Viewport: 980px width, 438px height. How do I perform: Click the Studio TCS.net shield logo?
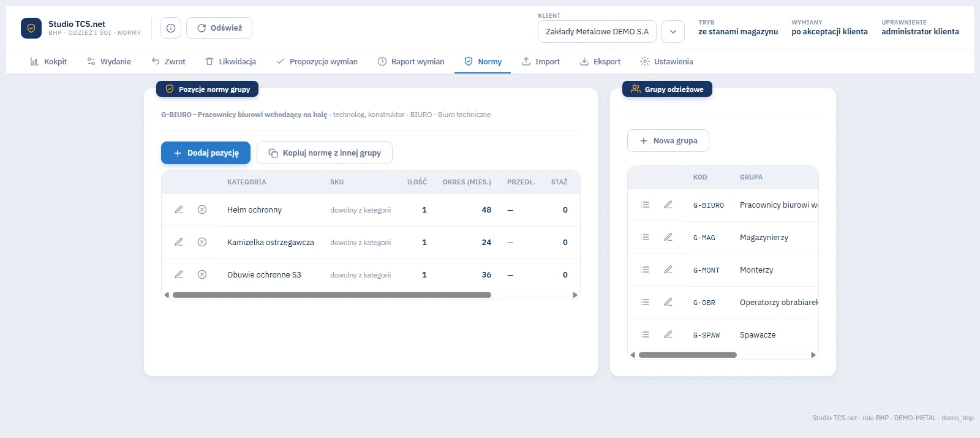[x=31, y=28]
